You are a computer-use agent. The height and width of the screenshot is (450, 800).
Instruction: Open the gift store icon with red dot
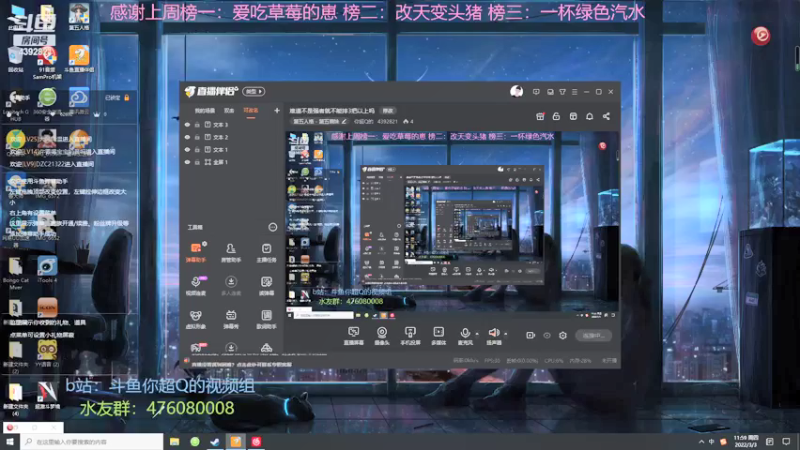click(540, 116)
